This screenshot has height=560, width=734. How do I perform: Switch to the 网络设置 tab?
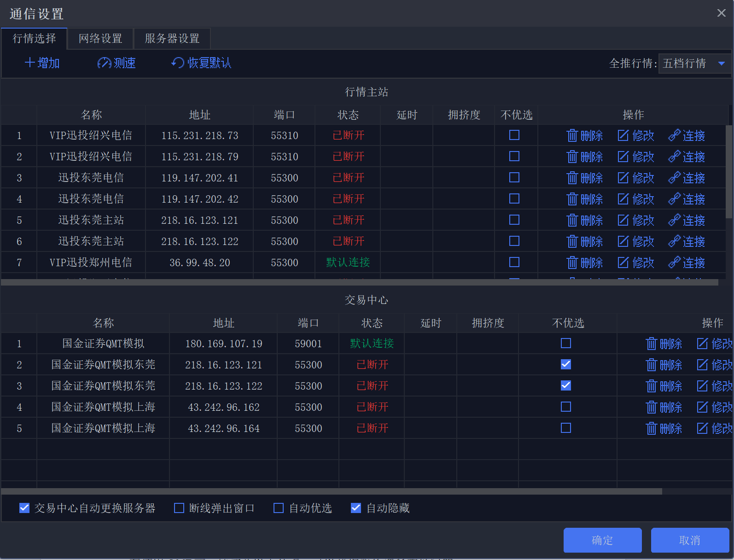coord(100,39)
